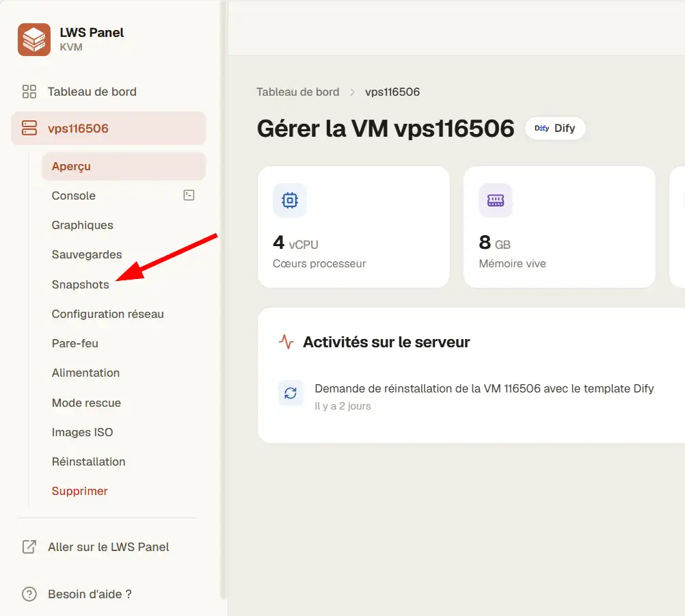The width and height of the screenshot is (685, 616).
Task: Click the Dify logo in badge
Action: (x=541, y=128)
